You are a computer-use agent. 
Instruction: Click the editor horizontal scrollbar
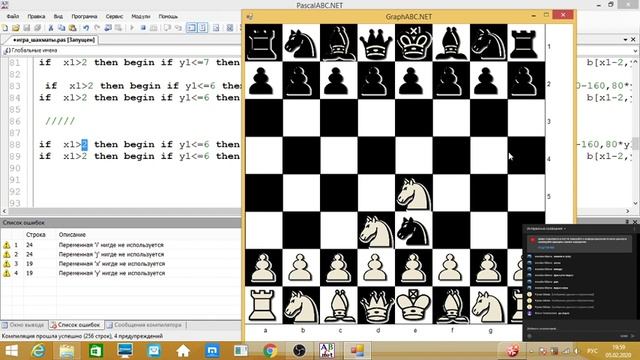pos(122,211)
